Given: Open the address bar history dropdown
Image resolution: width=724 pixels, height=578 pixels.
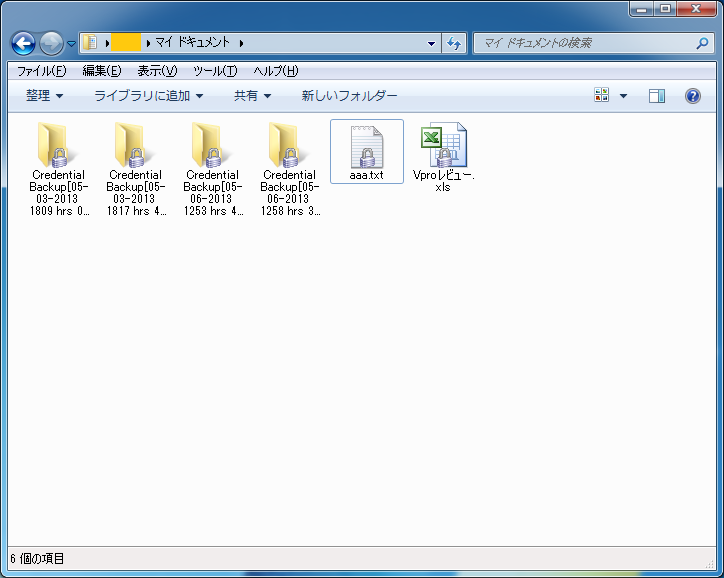Looking at the screenshot, I should pos(431,43).
